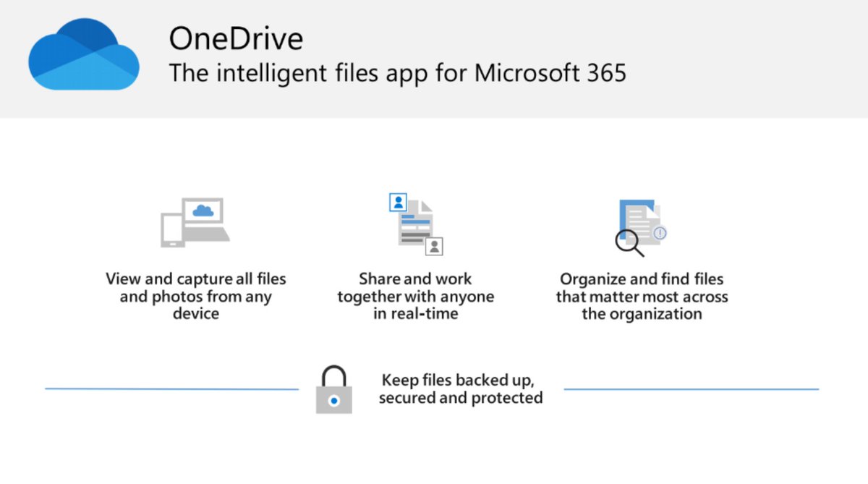Click 'Share and work together with anyone' caption

tap(416, 296)
